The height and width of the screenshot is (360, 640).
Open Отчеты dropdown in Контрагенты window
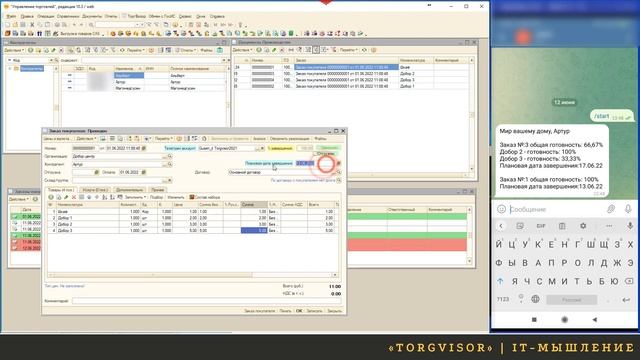pyautogui.click(x=186, y=50)
